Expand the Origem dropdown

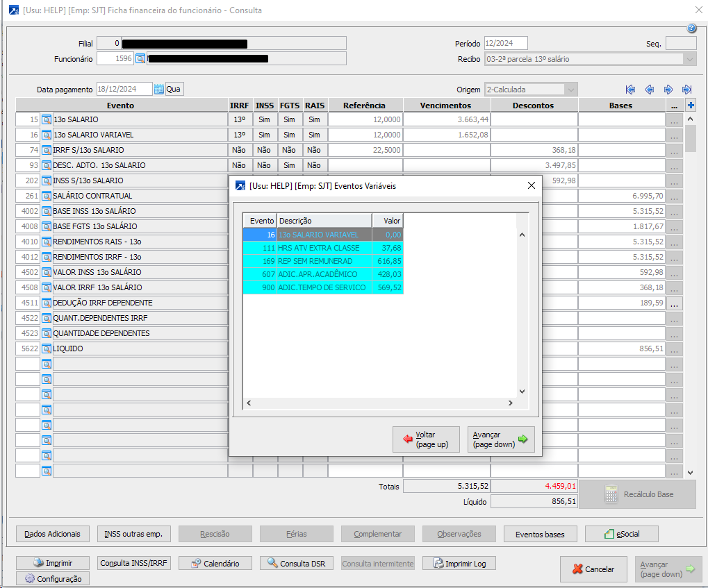click(570, 90)
